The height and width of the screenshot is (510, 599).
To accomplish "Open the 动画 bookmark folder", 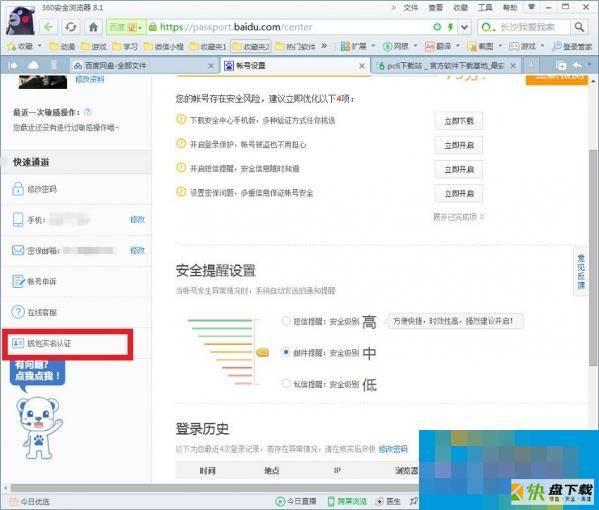I will tap(62, 47).
